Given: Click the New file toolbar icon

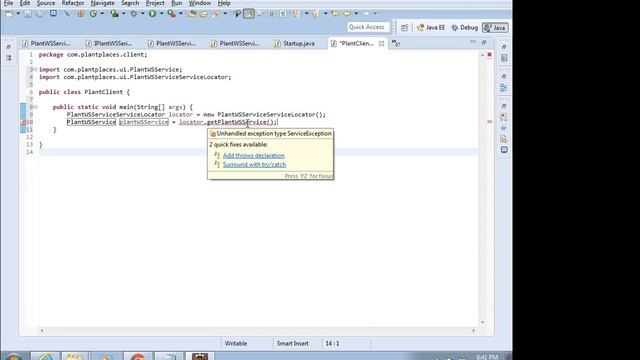Looking at the screenshot, I should point(9,14).
